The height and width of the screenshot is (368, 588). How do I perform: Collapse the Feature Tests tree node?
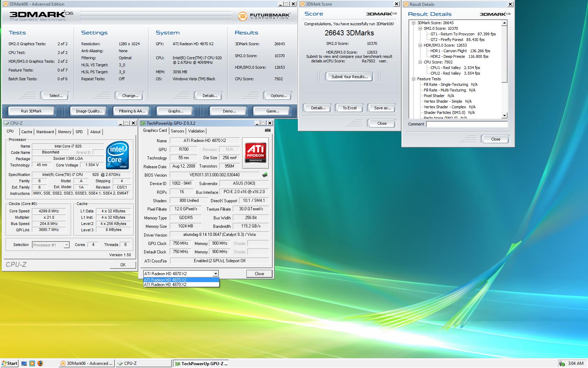pos(413,79)
